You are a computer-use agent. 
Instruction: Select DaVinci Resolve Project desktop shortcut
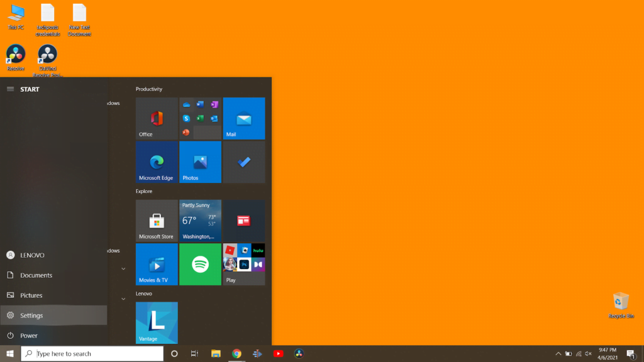(48, 61)
